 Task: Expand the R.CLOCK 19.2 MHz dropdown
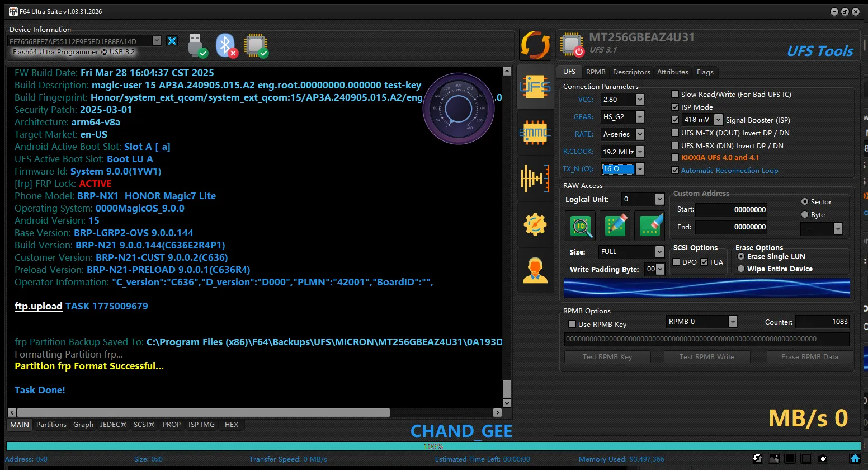[x=640, y=152]
